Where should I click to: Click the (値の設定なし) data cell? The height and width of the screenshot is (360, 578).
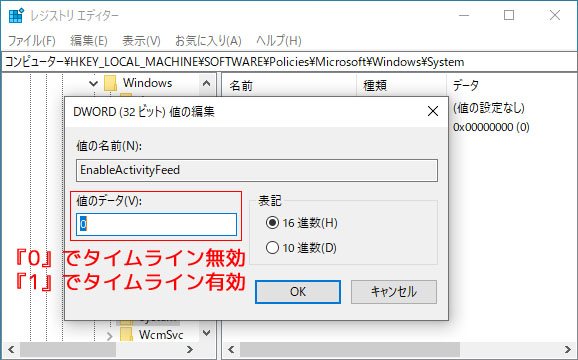489,108
